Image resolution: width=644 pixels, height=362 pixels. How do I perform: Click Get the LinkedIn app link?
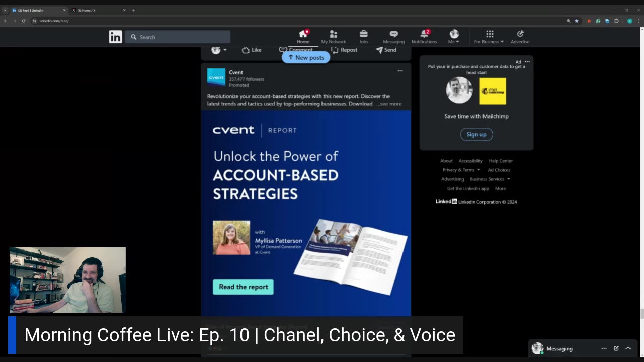tap(468, 188)
